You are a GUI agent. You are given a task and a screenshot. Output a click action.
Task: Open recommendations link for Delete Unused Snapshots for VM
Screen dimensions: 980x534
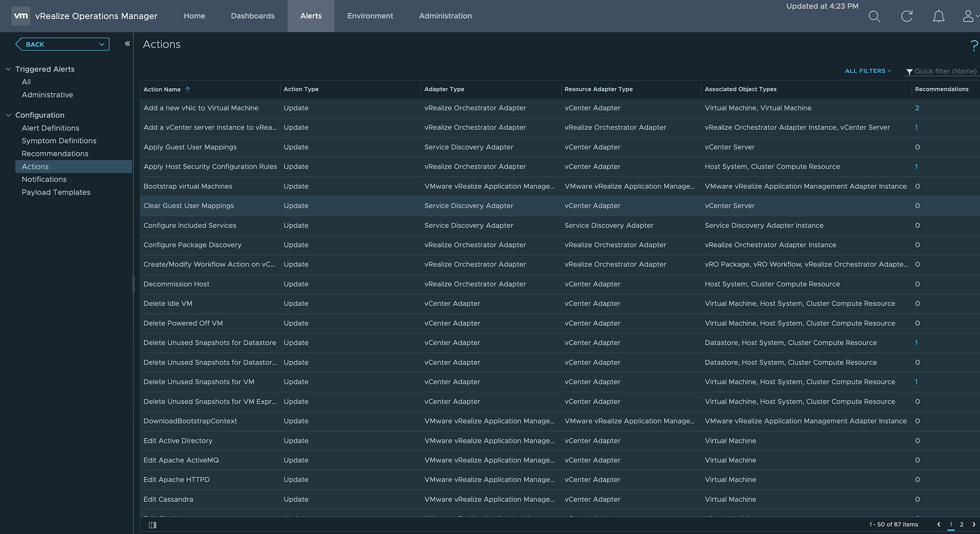click(x=917, y=382)
